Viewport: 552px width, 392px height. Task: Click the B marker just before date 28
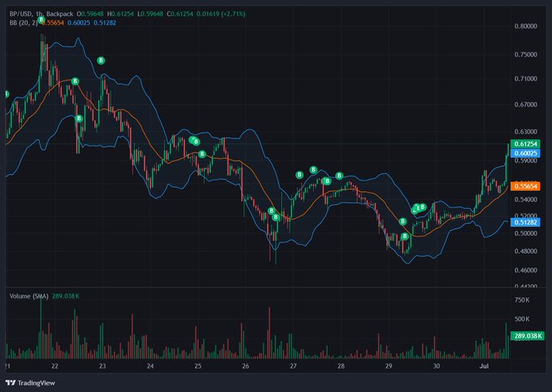point(339,176)
